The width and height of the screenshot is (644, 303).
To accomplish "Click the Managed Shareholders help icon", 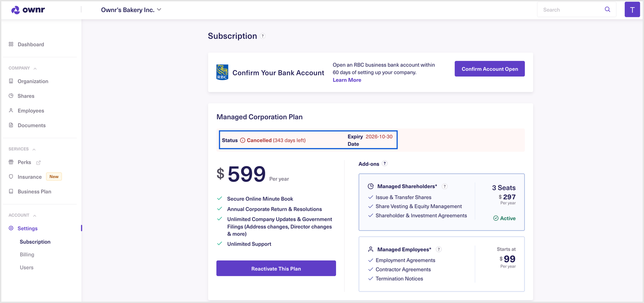I will 445,186.
